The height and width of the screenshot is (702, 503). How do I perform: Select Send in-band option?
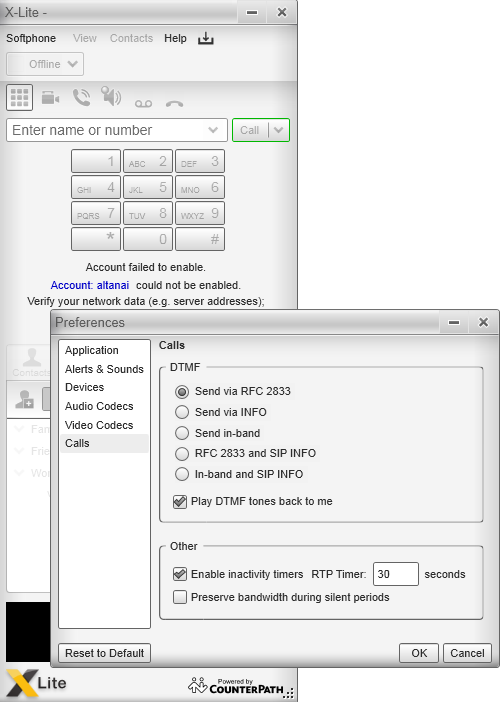point(182,433)
